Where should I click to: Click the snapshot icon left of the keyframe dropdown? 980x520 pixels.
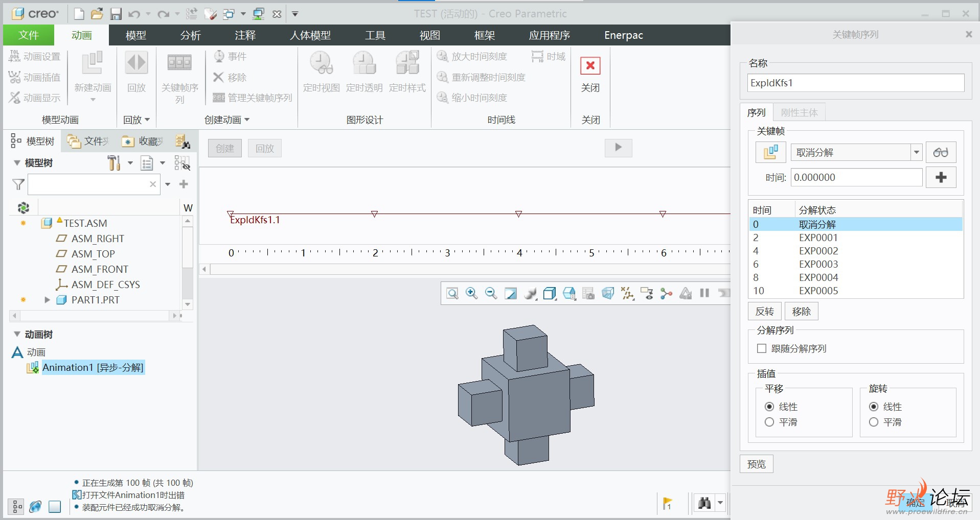(x=771, y=152)
